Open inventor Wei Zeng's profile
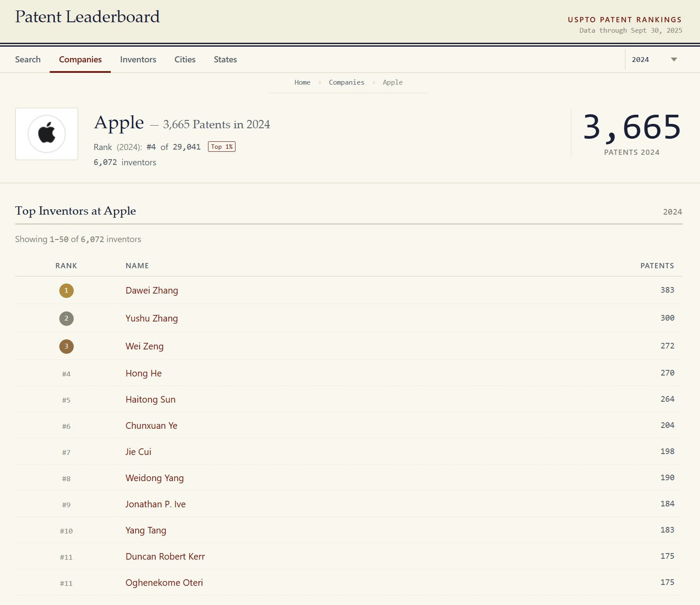The height and width of the screenshot is (605, 700). click(144, 346)
